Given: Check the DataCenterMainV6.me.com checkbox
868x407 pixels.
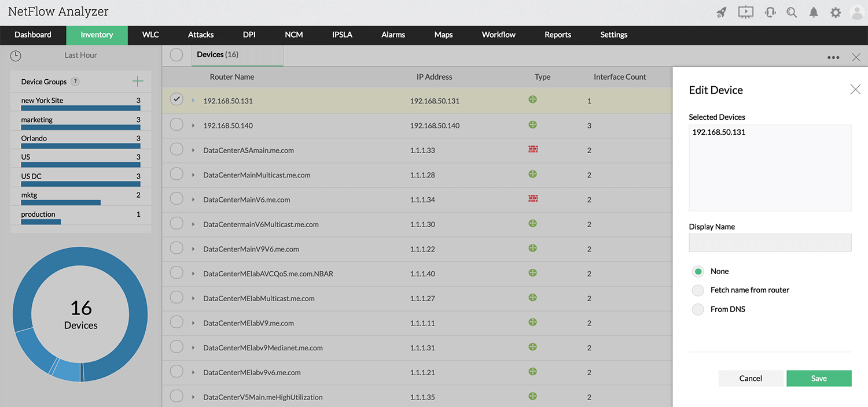Looking at the screenshot, I should [x=176, y=199].
